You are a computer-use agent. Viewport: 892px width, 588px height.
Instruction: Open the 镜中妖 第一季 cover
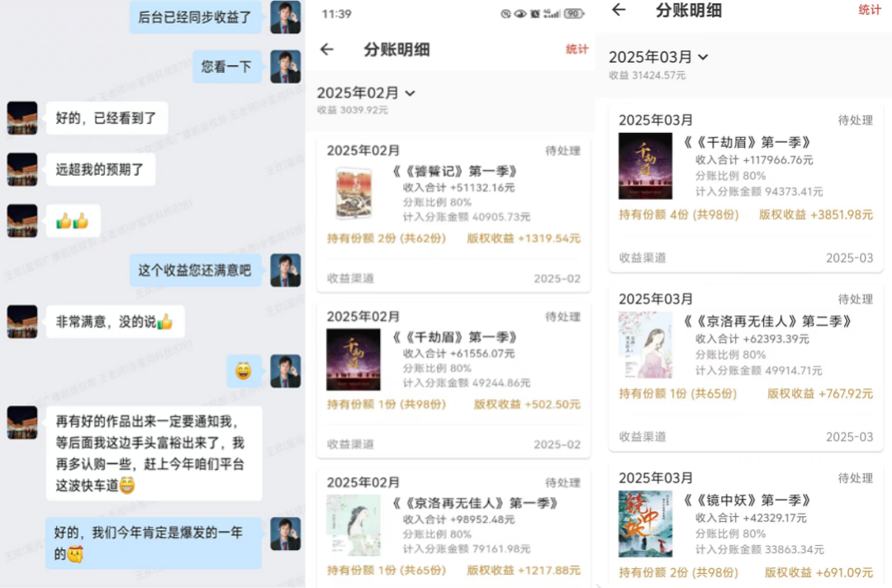[x=645, y=524]
